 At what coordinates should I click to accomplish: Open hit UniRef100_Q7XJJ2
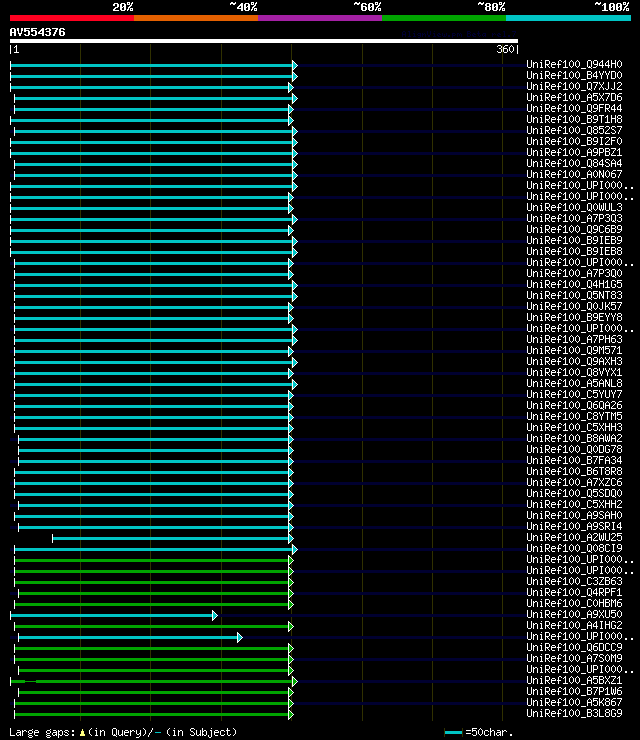pyautogui.click(x=574, y=86)
